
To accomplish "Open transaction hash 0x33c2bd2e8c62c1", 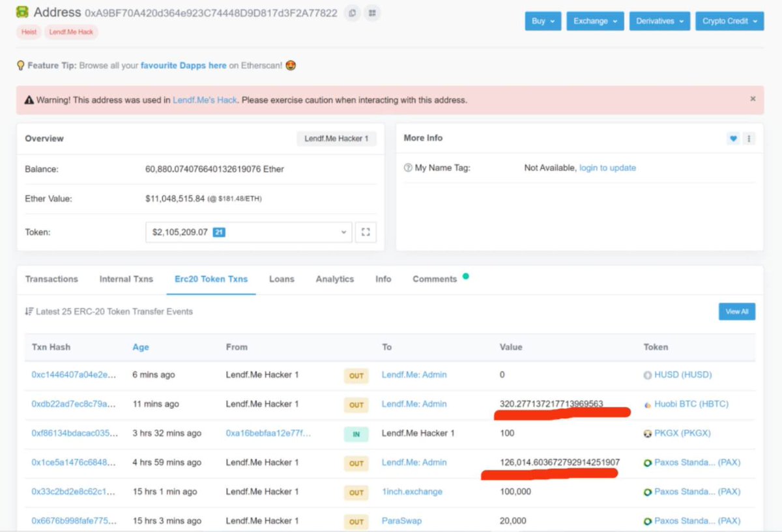I will [x=74, y=492].
